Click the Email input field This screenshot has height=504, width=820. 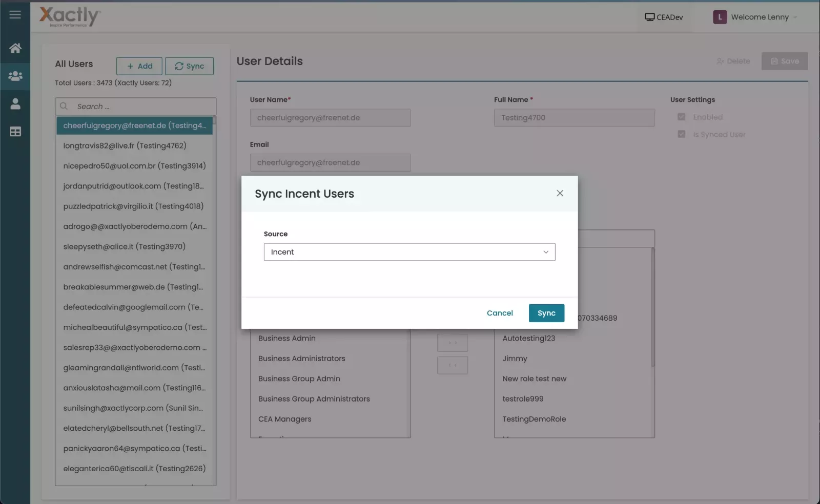(x=330, y=162)
